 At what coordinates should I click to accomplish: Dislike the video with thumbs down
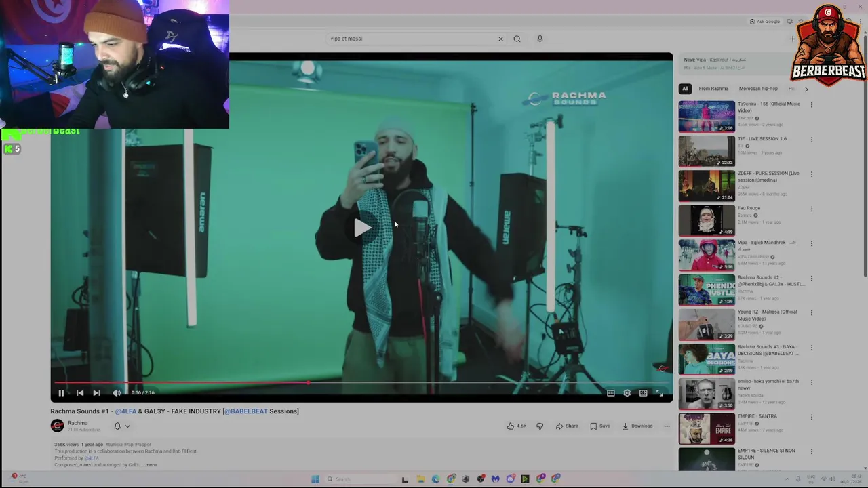coord(540,426)
